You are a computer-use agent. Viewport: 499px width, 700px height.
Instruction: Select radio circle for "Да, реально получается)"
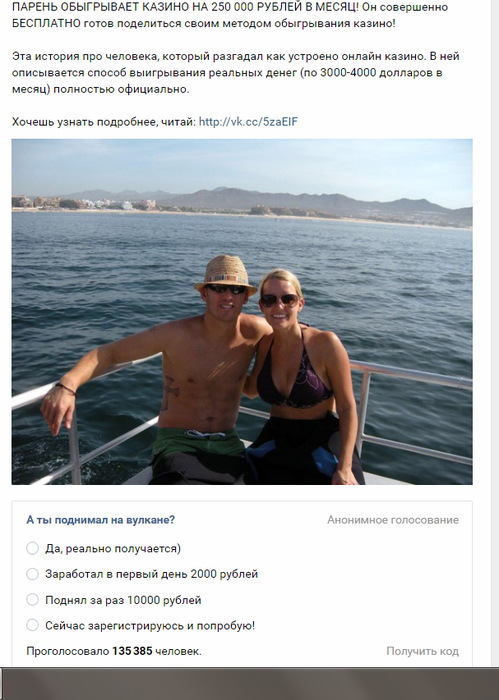pos(33,548)
